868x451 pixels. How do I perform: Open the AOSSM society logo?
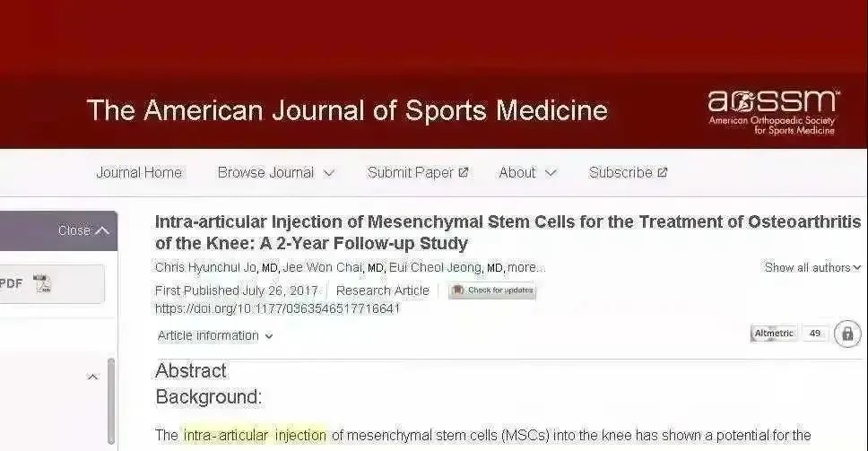click(x=773, y=113)
